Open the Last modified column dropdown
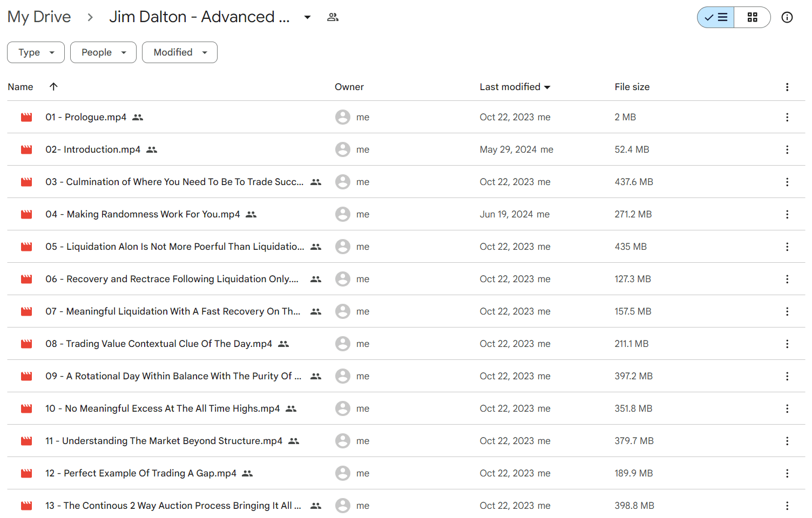Image resolution: width=812 pixels, height=518 pixels. (547, 87)
